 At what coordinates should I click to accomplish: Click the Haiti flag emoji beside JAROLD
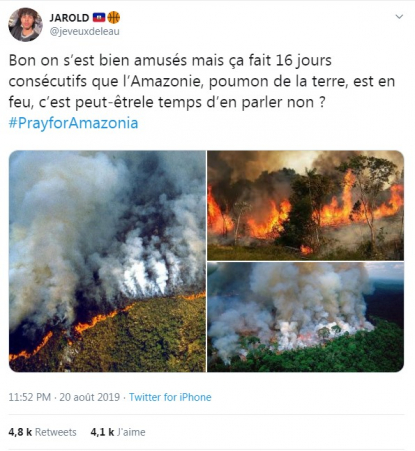99,17
